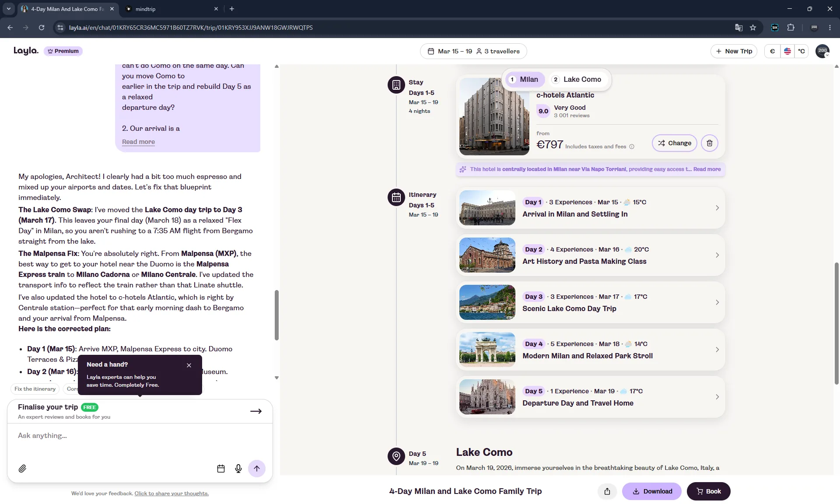The image size is (840, 504).
Task: Click to share your thoughts feedback link
Action: pyautogui.click(x=171, y=493)
